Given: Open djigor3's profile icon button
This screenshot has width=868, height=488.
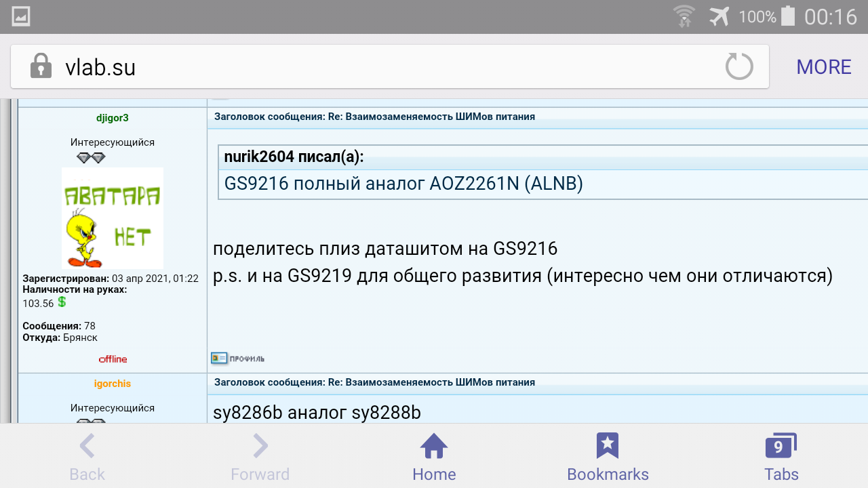Looking at the screenshot, I should tap(237, 358).
